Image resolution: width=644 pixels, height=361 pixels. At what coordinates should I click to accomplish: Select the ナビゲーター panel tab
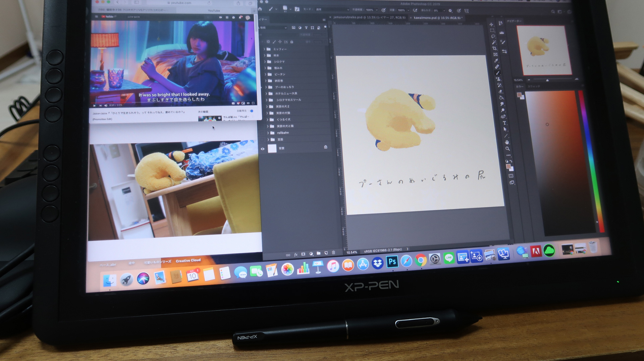(514, 21)
